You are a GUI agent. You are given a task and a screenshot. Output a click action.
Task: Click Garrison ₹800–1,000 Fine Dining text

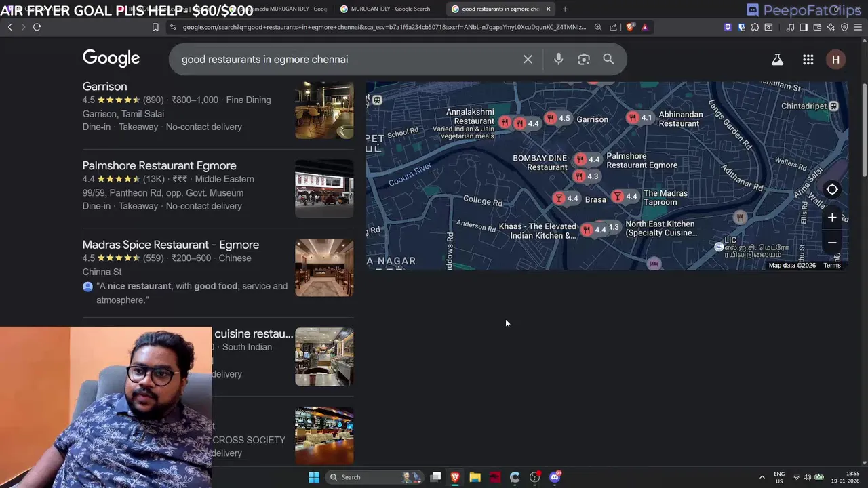221,100
